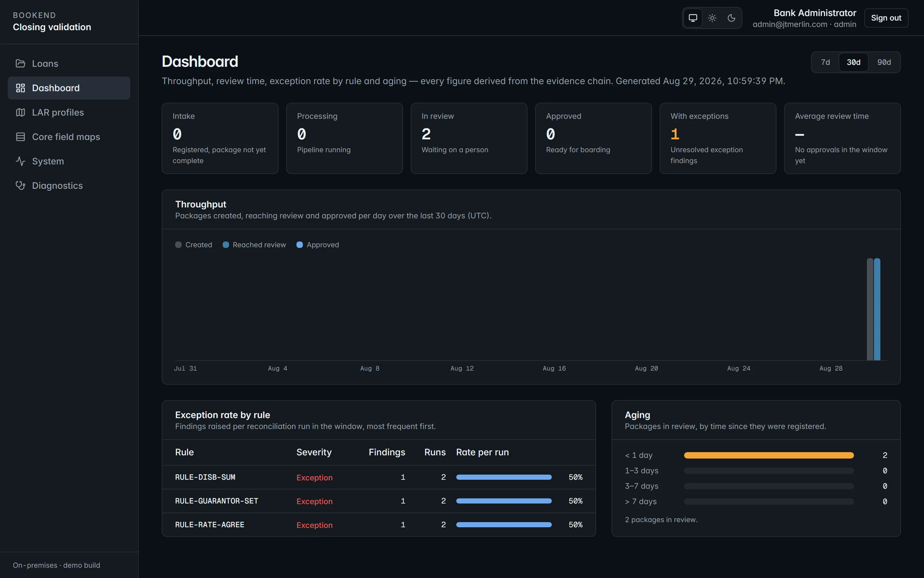Click the rate bar for RULE-GUARANTOR-SET
The height and width of the screenshot is (578, 924).
[504, 501]
